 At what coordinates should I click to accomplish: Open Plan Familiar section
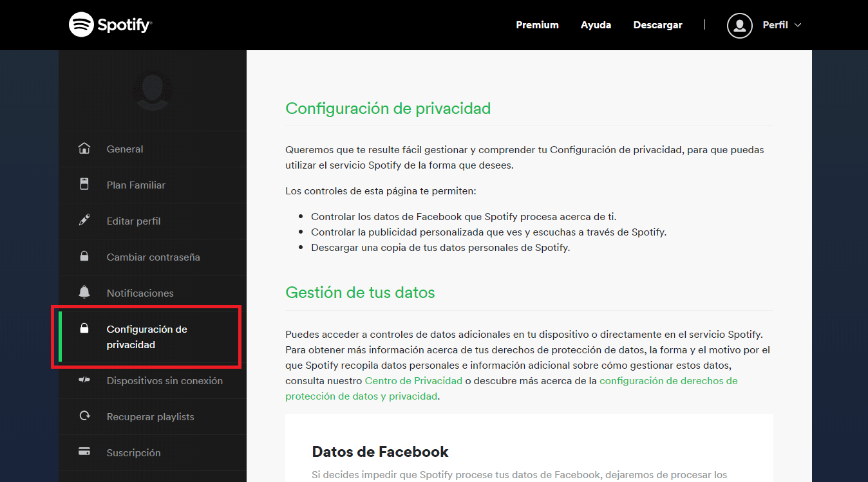click(x=136, y=185)
